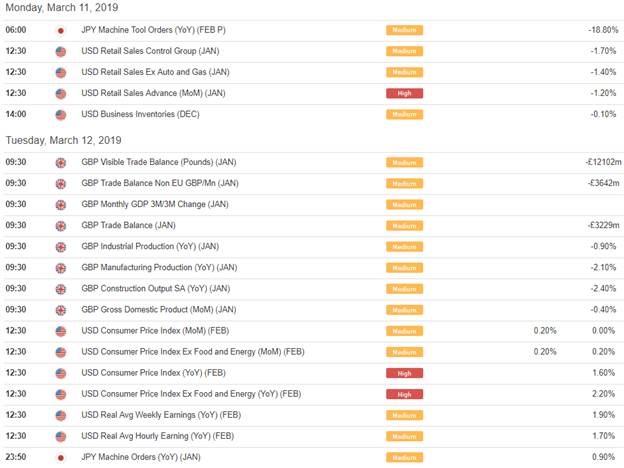This screenshot has width=624, height=468.
Task: Click the US flag beside Consumer Price Index (YoY)
Action: coord(60,374)
